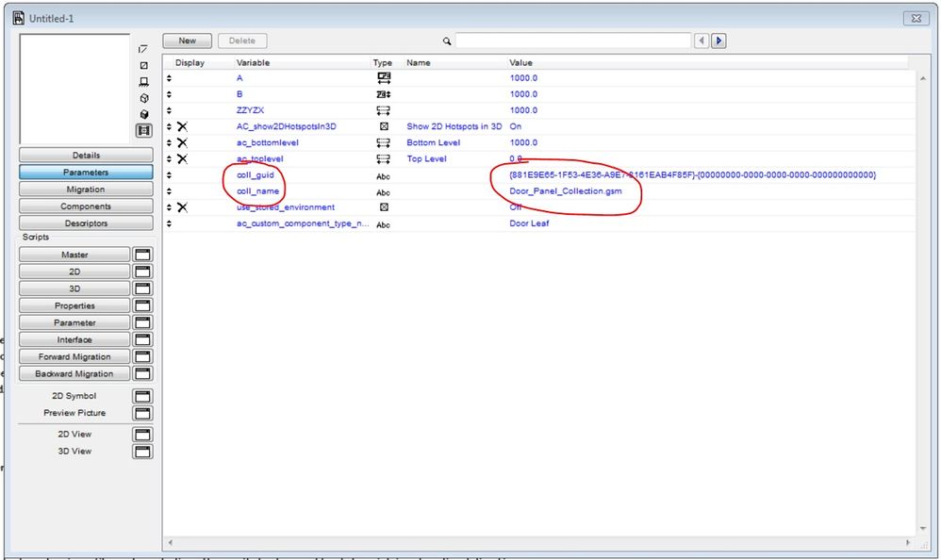Screen dimensions: 941x560
Task: Click boolean type icon of AC_show2DHotspotsIn3D
Action: point(384,126)
